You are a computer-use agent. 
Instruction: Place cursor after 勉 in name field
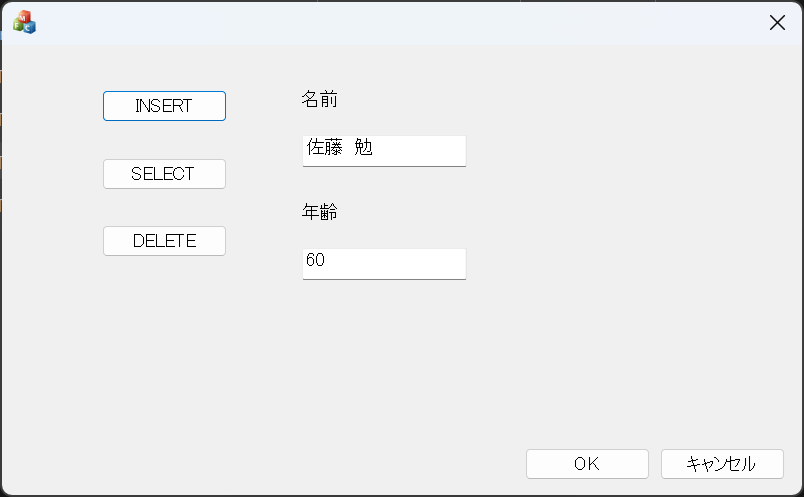coord(374,149)
